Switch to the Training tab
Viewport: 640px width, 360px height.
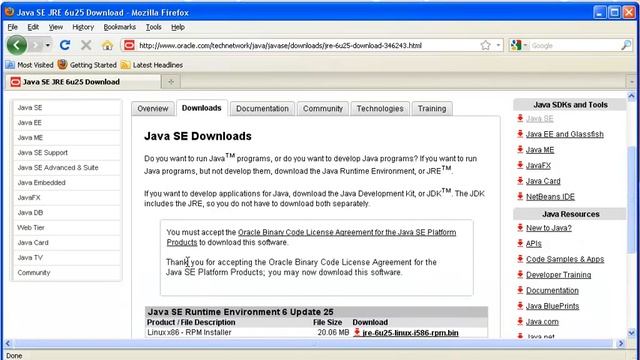[432, 109]
